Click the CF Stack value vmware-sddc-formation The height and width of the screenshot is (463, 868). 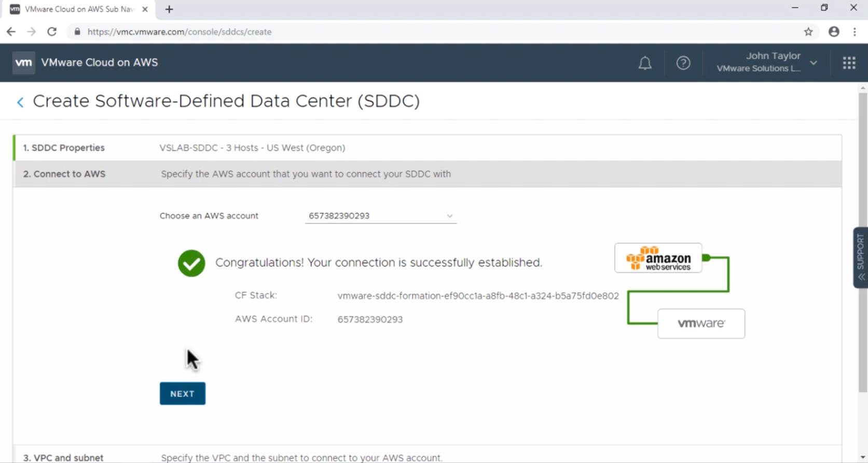click(478, 296)
